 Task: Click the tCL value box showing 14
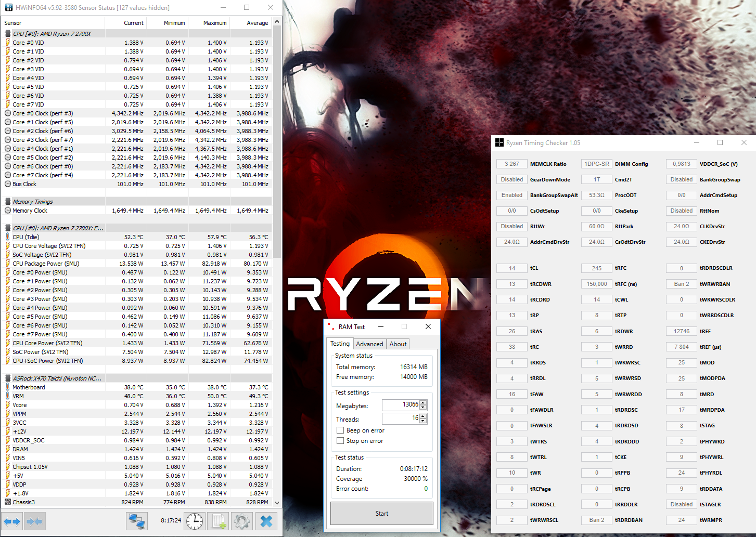pos(512,268)
